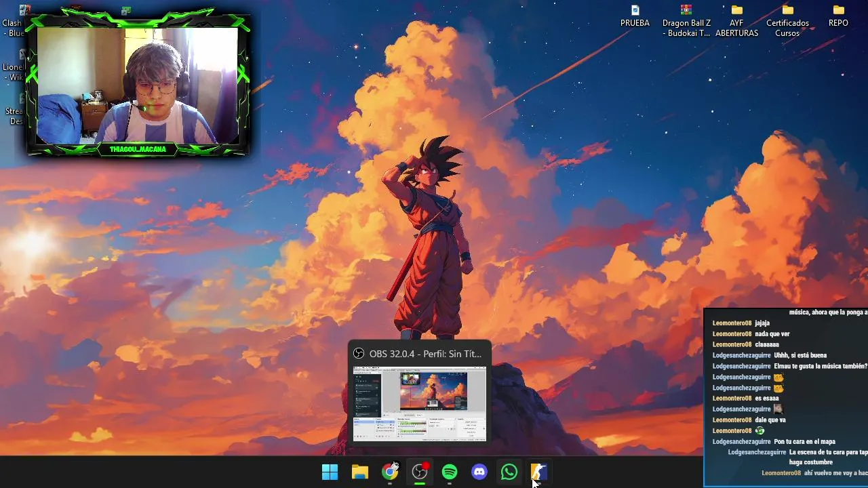Screen dimensions: 868x488
Task: Click the chat message 'claaaaaa'
Action: (767, 345)
